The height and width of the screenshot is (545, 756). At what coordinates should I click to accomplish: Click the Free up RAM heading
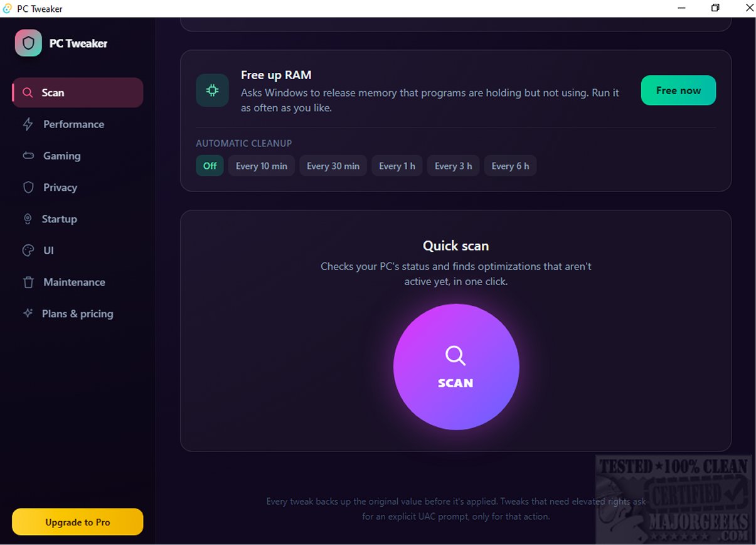(276, 75)
